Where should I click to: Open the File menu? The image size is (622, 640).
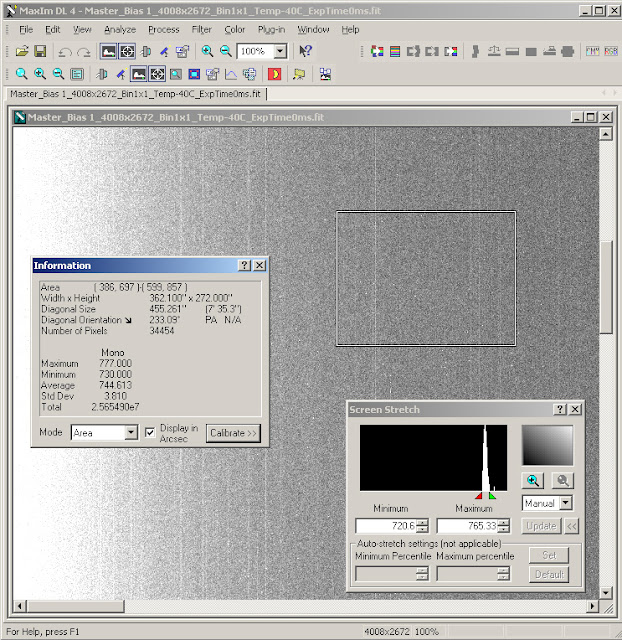[26, 29]
